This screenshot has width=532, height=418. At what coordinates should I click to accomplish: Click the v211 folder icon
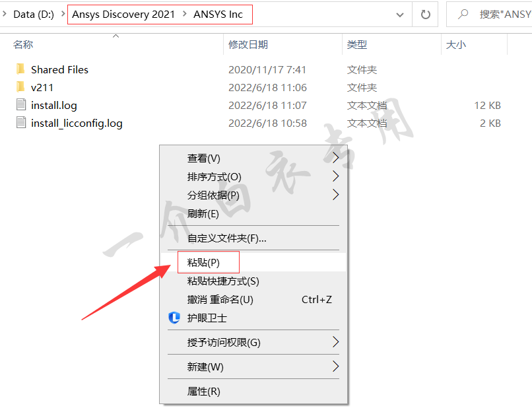click(20, 87)
